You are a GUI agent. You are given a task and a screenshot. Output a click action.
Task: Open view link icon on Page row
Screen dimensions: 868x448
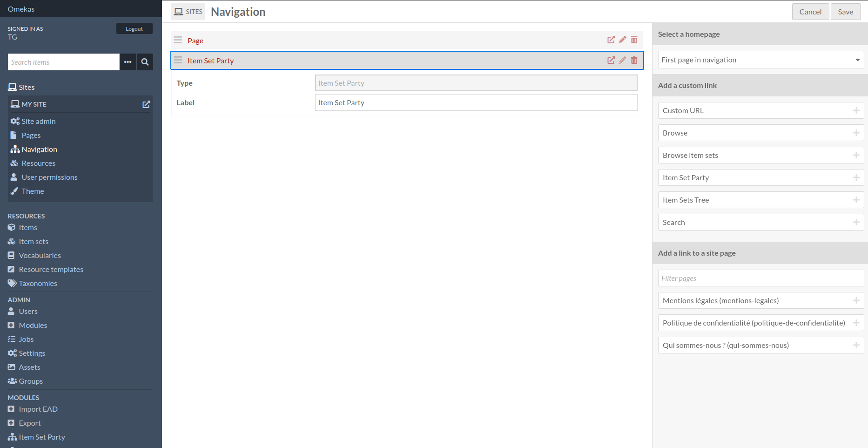pyautogui.click(x=611, y=40)
